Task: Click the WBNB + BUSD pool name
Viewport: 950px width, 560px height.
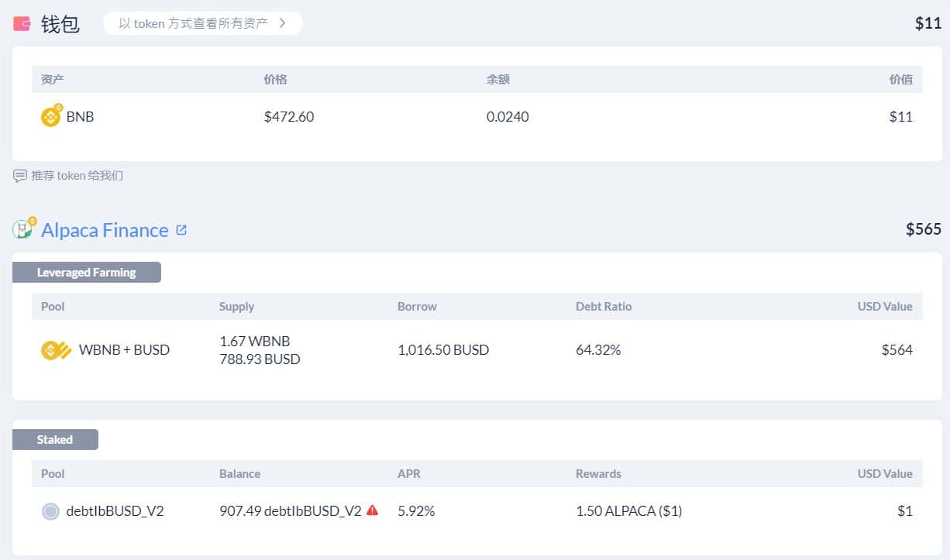Action: tap(124, 350)
